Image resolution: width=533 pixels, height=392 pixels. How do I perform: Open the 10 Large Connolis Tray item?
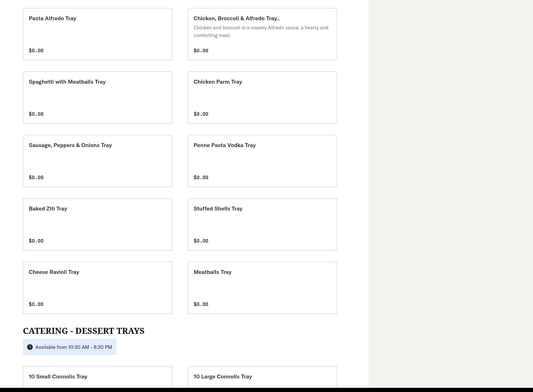[x=262, y=377]
